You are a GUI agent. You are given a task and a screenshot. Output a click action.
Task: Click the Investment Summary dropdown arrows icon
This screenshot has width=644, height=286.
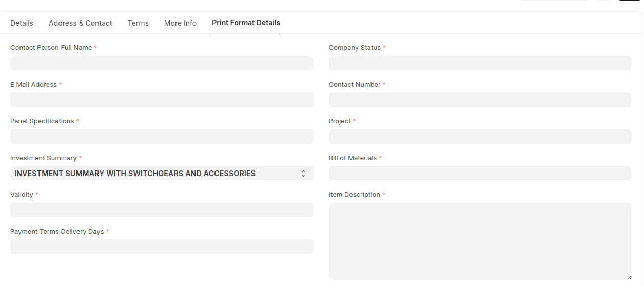303,174
